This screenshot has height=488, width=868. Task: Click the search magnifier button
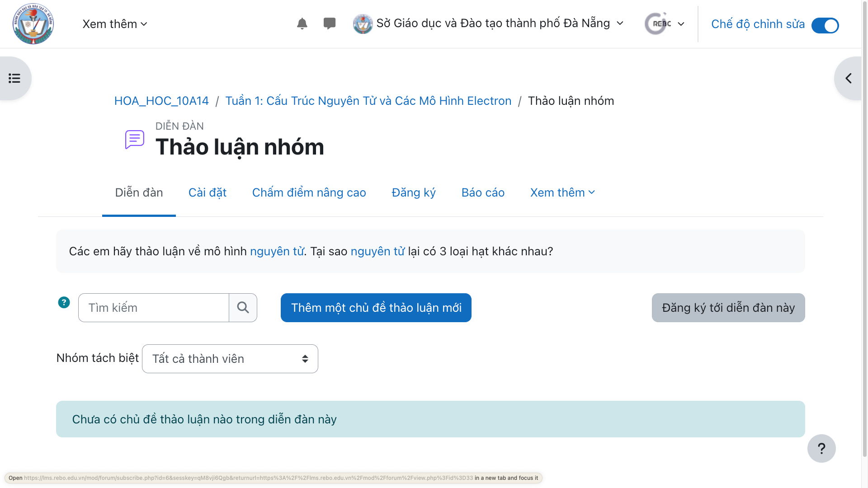pos(243,308)
